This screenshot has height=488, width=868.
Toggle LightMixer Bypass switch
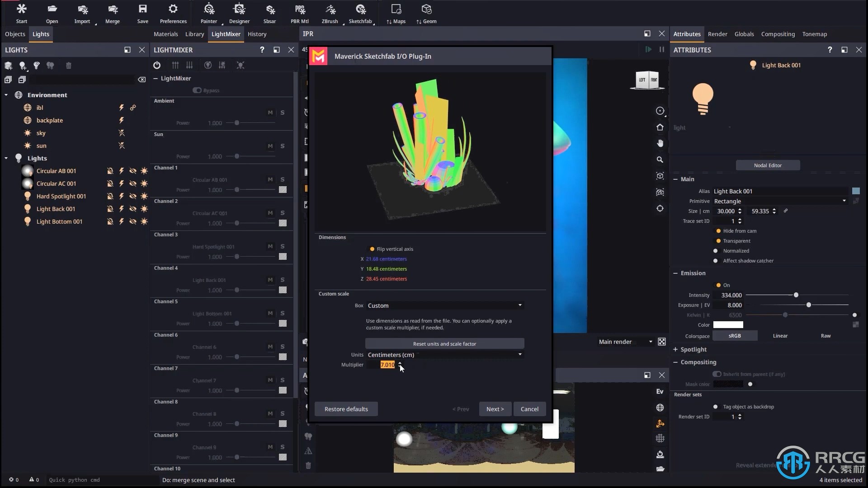(197, 90)
